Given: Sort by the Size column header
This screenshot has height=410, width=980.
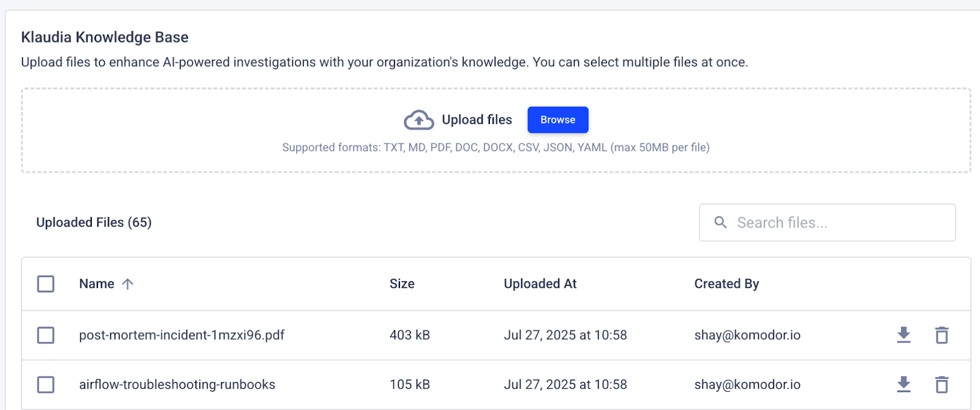Looking at the screenshot, I should (402, 284).
